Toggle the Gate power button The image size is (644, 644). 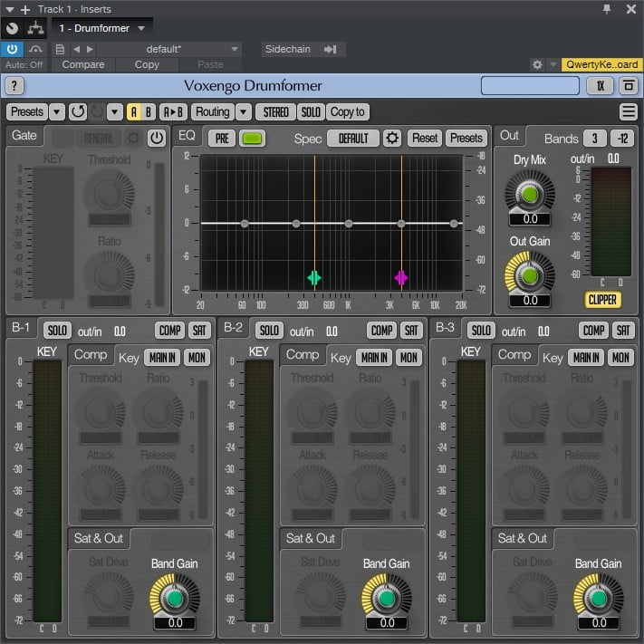click(157, 139)
